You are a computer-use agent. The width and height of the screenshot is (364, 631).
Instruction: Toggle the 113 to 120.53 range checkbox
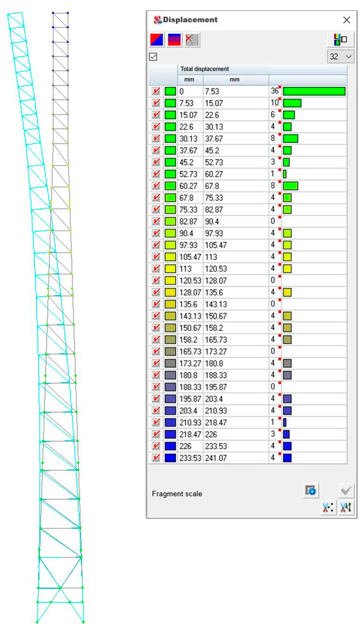coord(156,269)
